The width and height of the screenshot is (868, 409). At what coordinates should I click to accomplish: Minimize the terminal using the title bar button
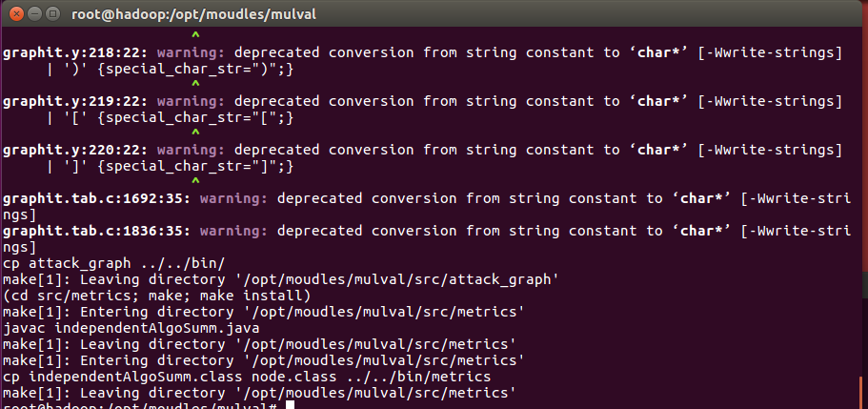coord(35,13)
